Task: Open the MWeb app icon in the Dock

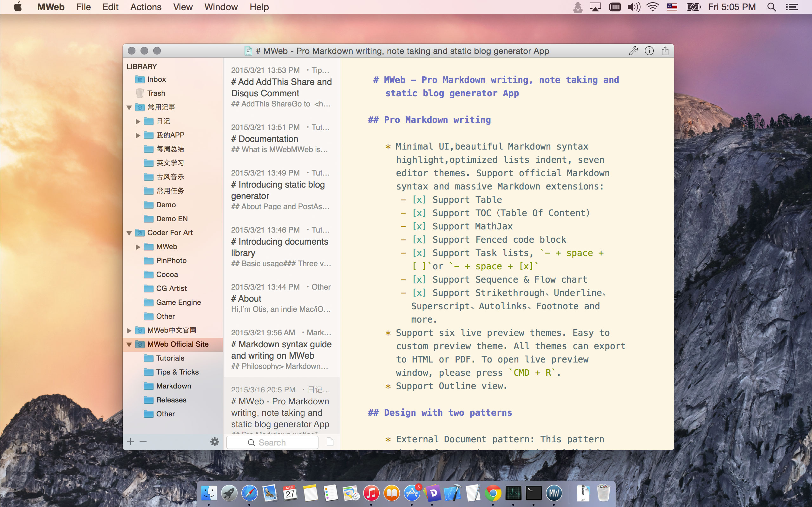Action: click(554, 493)
